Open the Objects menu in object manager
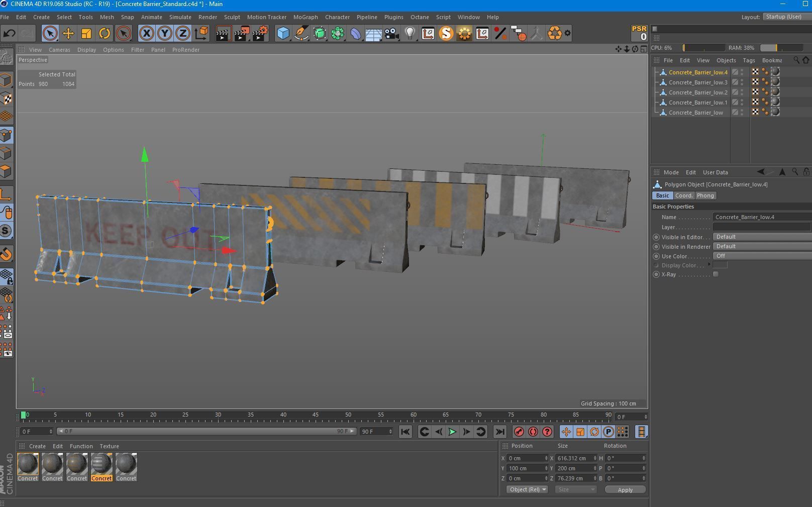The image size is (812, 507). [726, 60]
